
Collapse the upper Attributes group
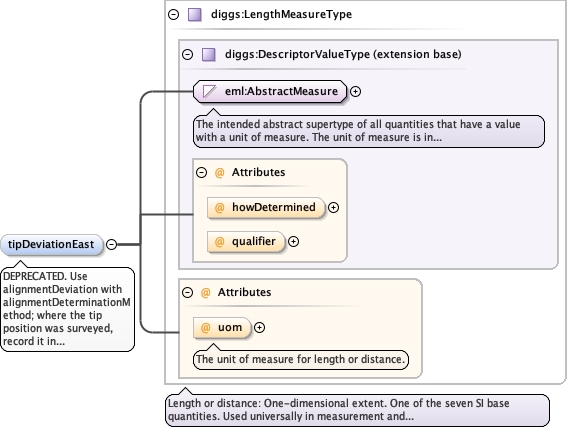(x=201, y=172)
